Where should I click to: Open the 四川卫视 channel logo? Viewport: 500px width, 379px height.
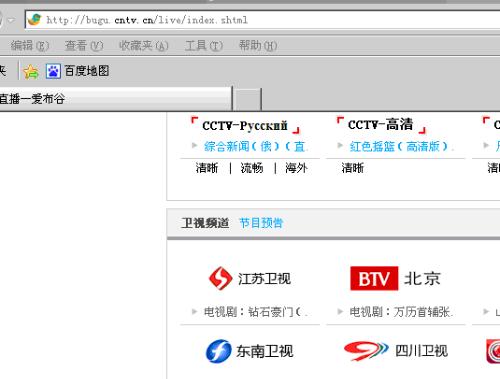click(x=396, y=351)
